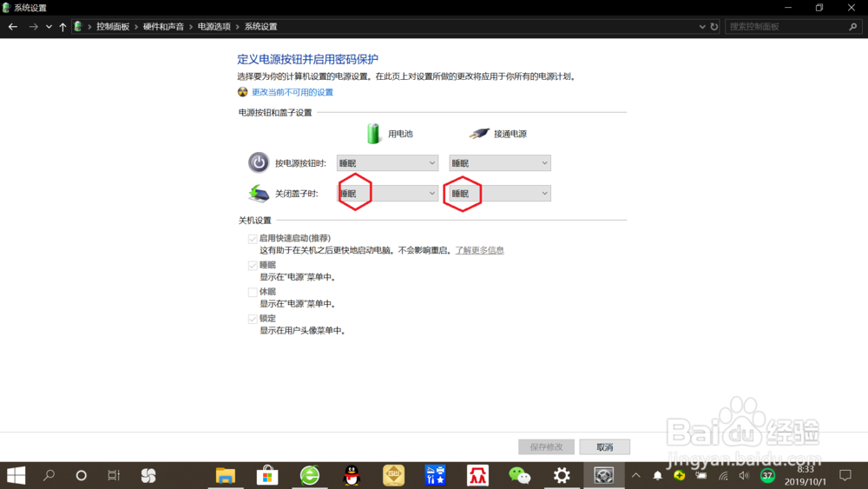Open 了解更多信息 link
The height and width of the screenshot is (489, 868).
click(479, 250)
